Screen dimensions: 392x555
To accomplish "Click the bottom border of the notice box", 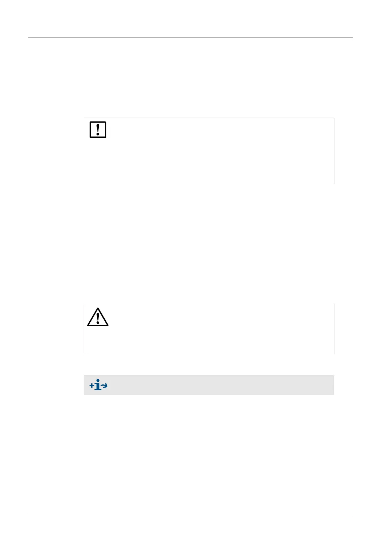I will point(209,184).
